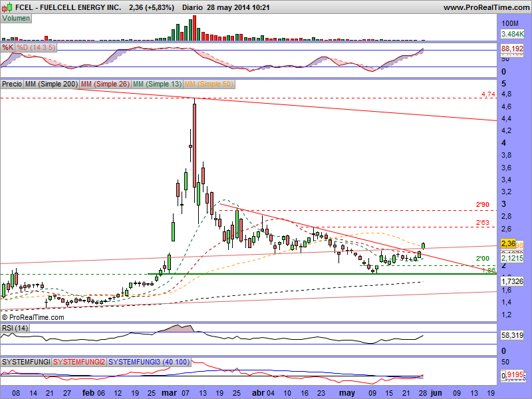Click the 4,8 price axis label

(507, 94)
